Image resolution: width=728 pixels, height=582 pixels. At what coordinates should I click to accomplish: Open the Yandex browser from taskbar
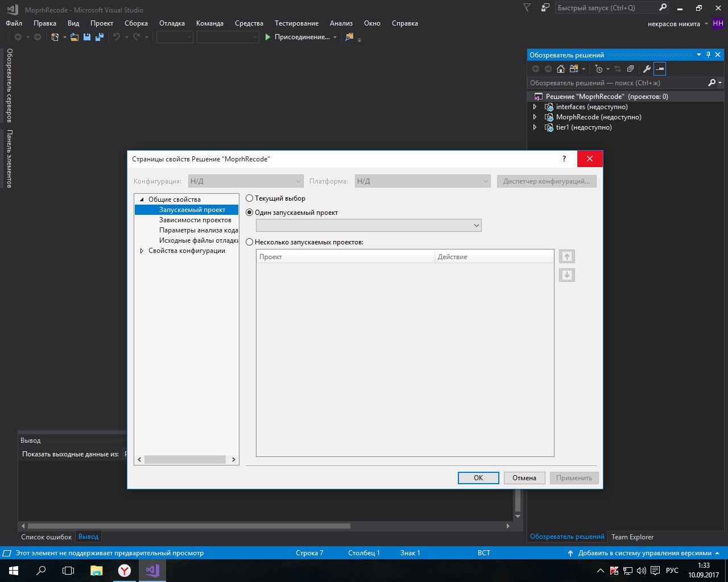click(x=124, y=570)
